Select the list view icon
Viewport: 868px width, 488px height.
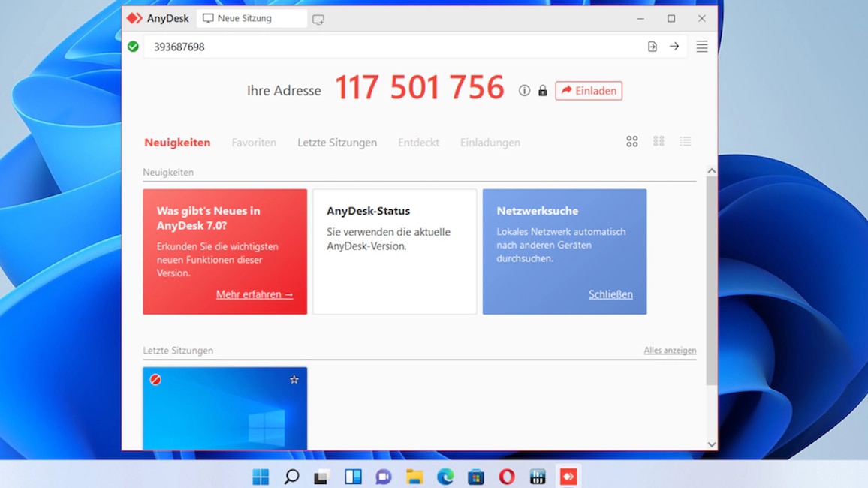point(686,142)
